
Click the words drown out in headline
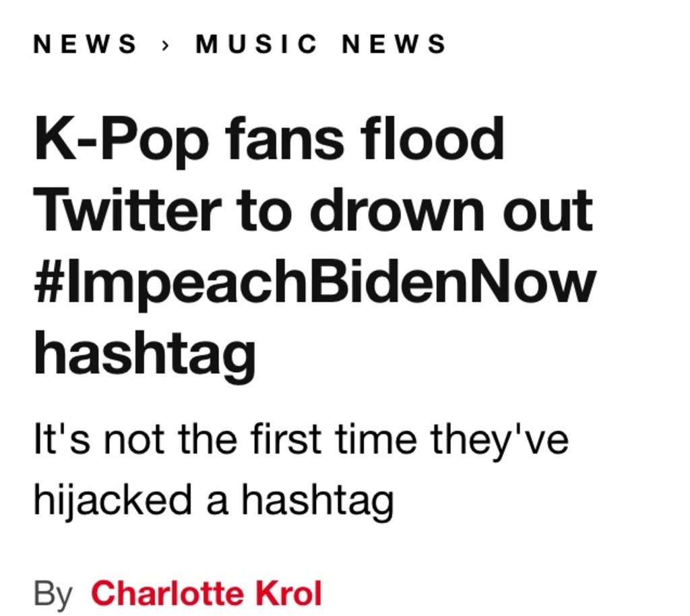tap(451, 210)
